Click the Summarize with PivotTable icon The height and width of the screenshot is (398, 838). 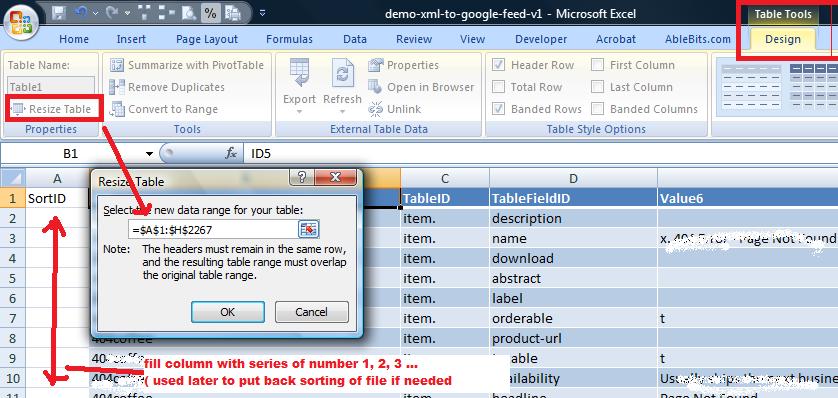[x=117, y=65]
